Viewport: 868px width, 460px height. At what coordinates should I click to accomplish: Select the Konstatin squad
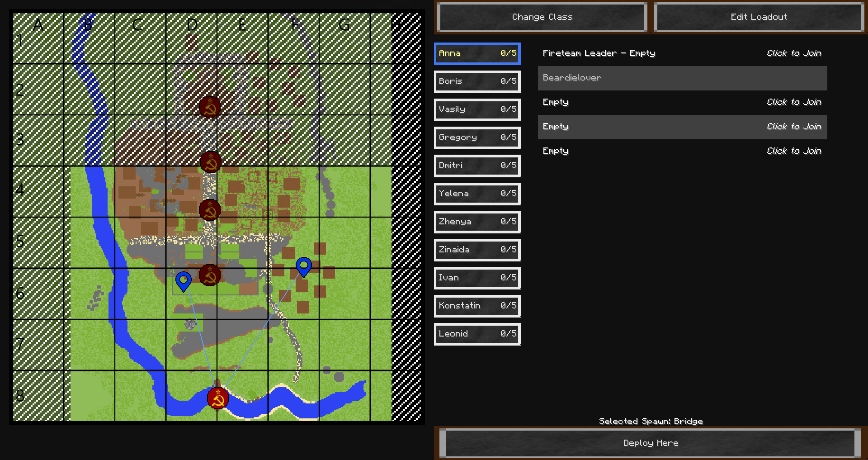477,306
